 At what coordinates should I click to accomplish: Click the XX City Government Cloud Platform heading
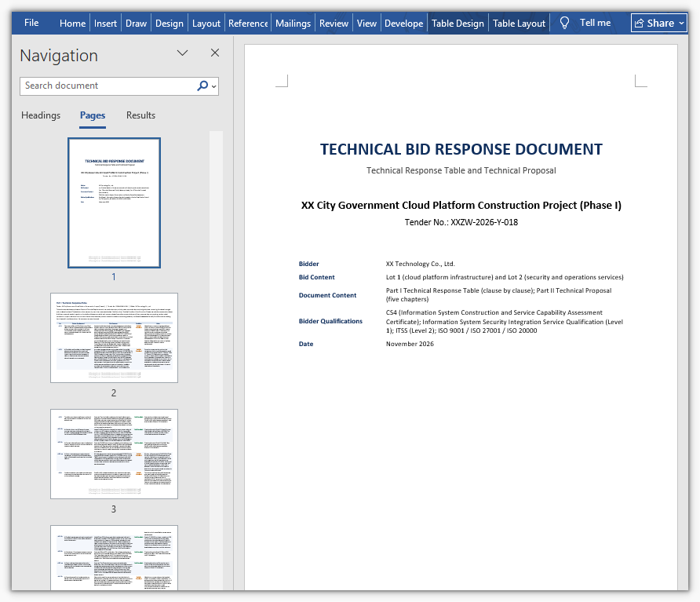[461, 206]
